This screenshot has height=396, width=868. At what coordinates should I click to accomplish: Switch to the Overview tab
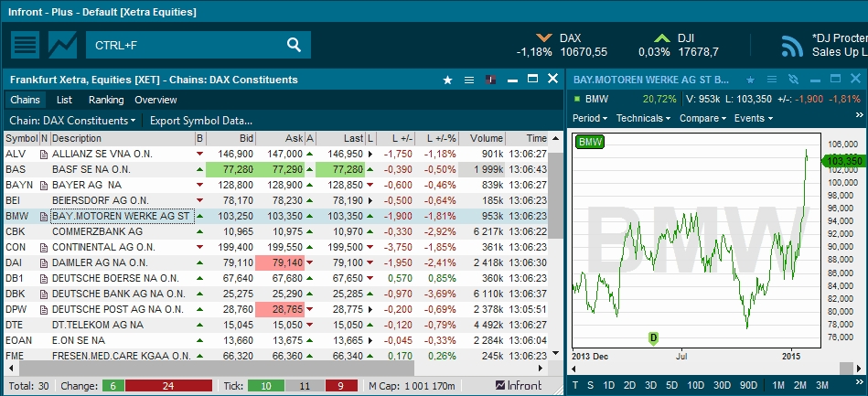tap(155, 100)
